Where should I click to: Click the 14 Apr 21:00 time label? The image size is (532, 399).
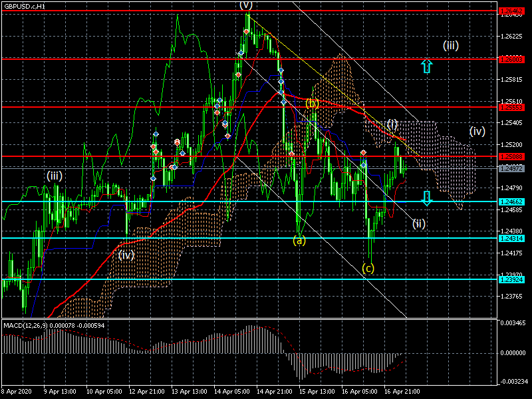coord(274,391)
